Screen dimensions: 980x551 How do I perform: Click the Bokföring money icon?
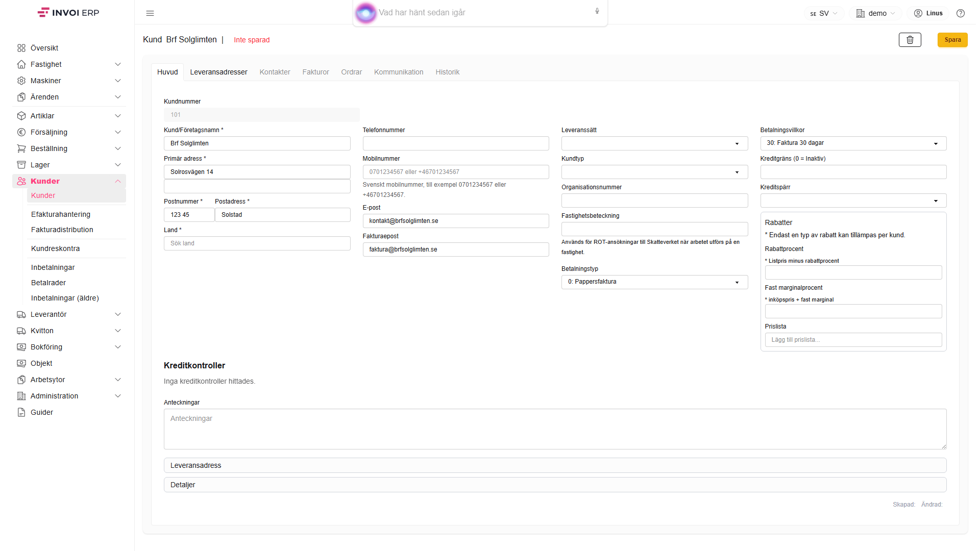[x=21, y=347]
